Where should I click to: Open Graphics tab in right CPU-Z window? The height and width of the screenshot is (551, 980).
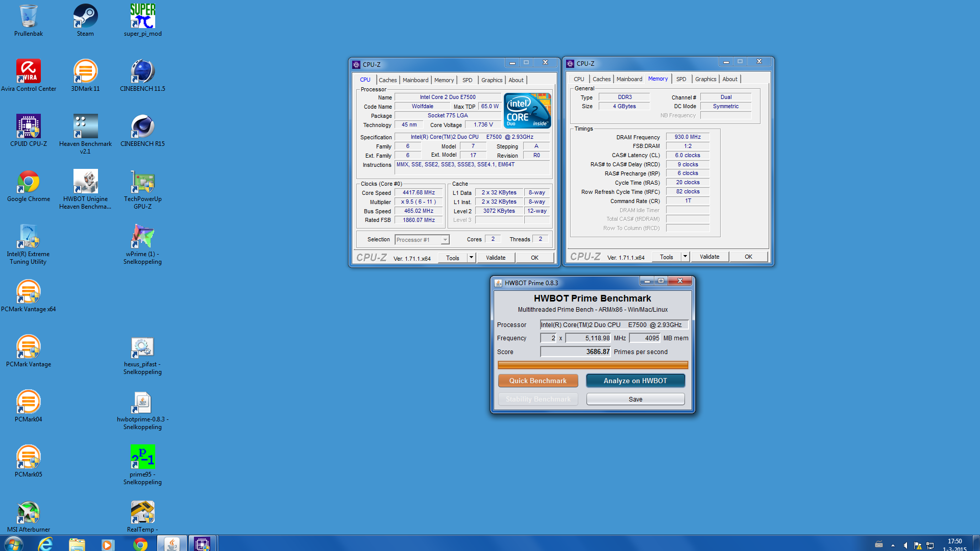[x=706, y=79]
